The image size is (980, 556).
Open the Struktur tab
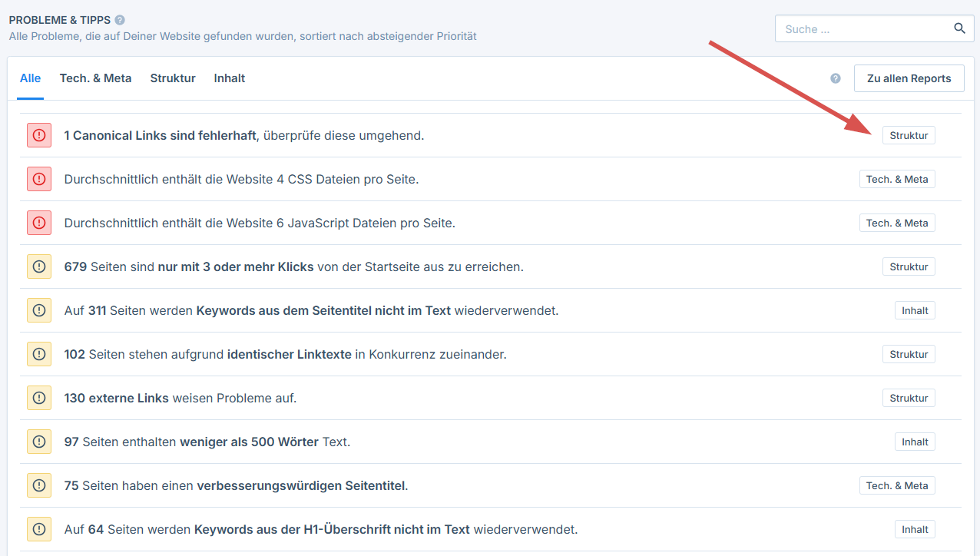[x=173, y=78]
